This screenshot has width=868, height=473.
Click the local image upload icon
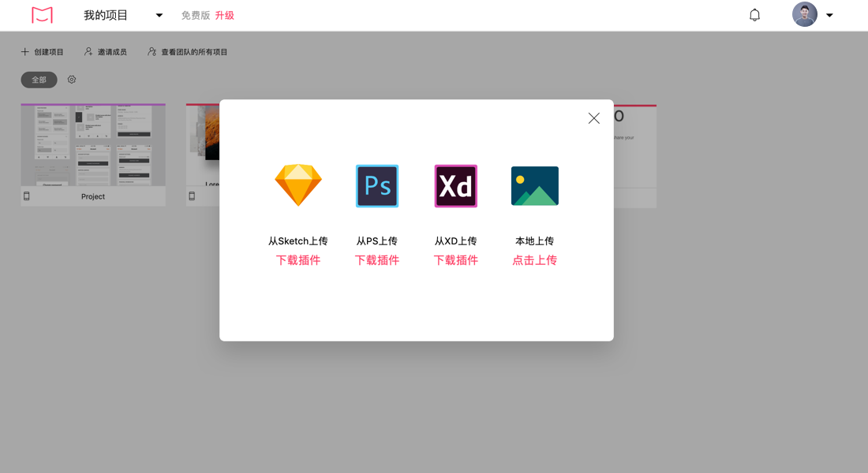(x=535, y=186)
